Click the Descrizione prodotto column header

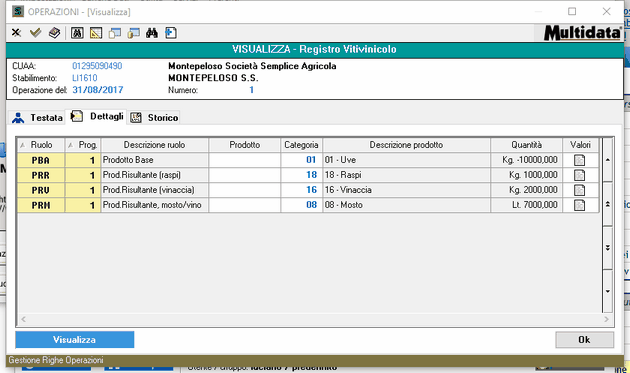click(x=406, y=145)
